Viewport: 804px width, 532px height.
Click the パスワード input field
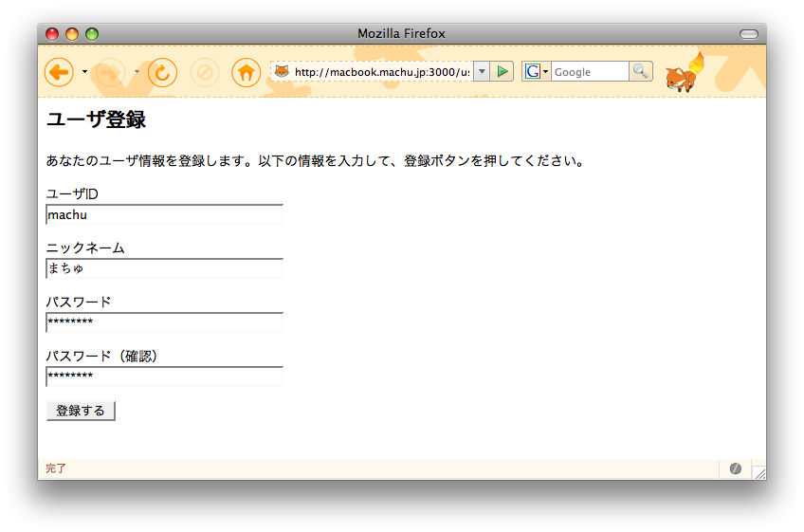coord(165,322)
